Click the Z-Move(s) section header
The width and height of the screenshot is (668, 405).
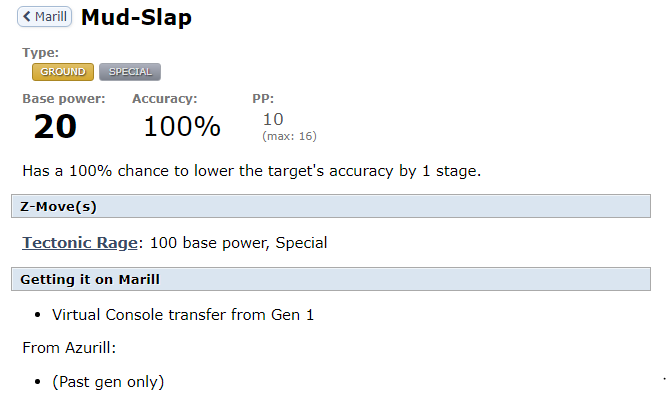coord(331,207)
